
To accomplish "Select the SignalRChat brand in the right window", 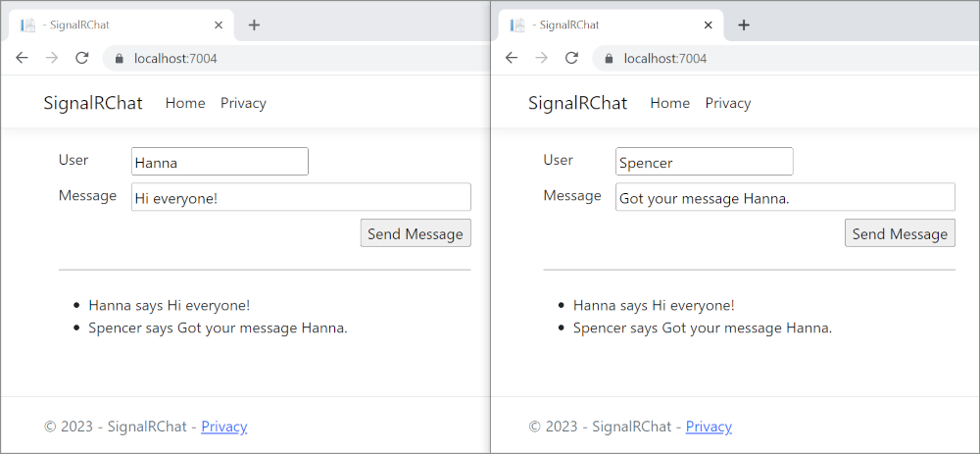I will tap(577, 103).
